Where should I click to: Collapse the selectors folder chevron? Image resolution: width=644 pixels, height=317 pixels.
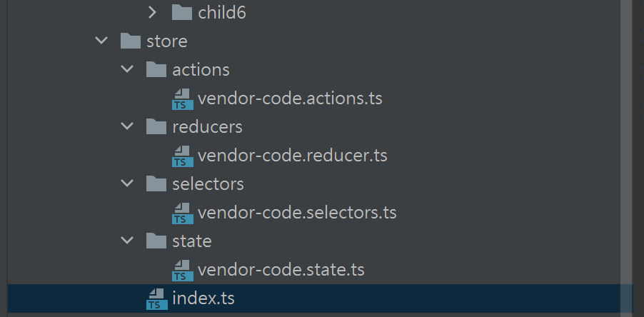127,183
